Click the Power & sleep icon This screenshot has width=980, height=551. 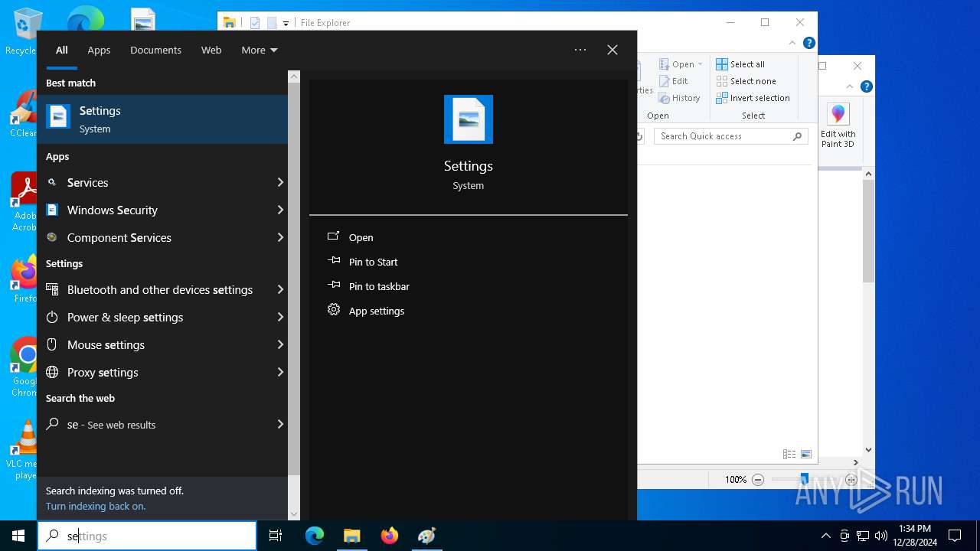tap(52, 317)
